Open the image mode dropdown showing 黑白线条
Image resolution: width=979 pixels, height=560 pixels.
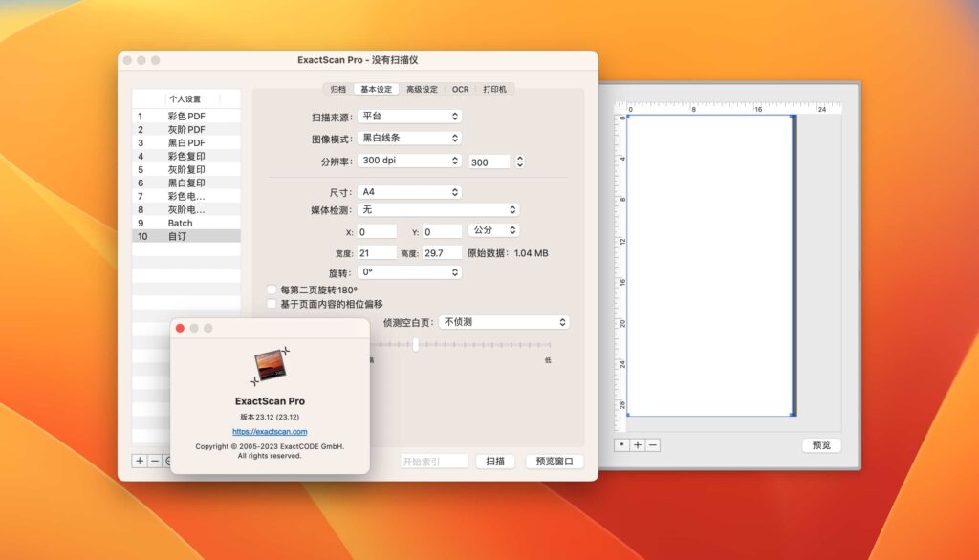coord(409,138)
